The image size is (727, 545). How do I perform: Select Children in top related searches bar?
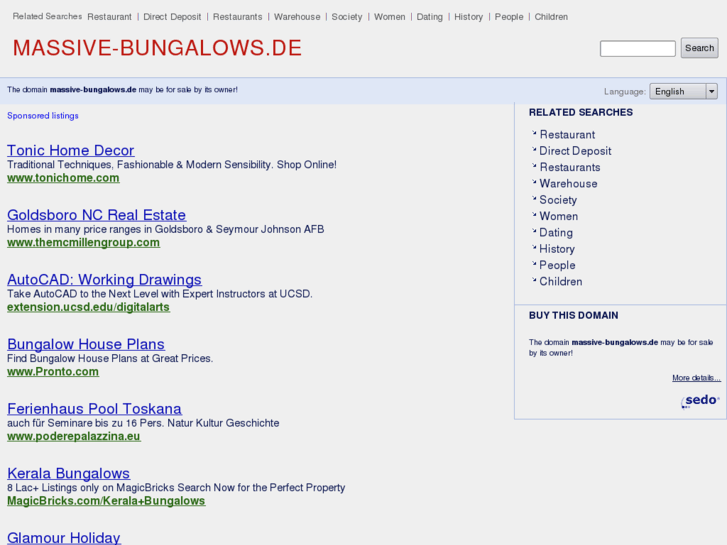[551, 17]
